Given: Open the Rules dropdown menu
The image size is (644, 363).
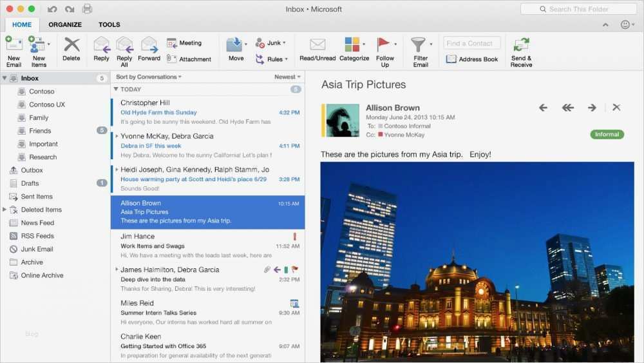Looking at the screenshot, I should coord(271,59).
